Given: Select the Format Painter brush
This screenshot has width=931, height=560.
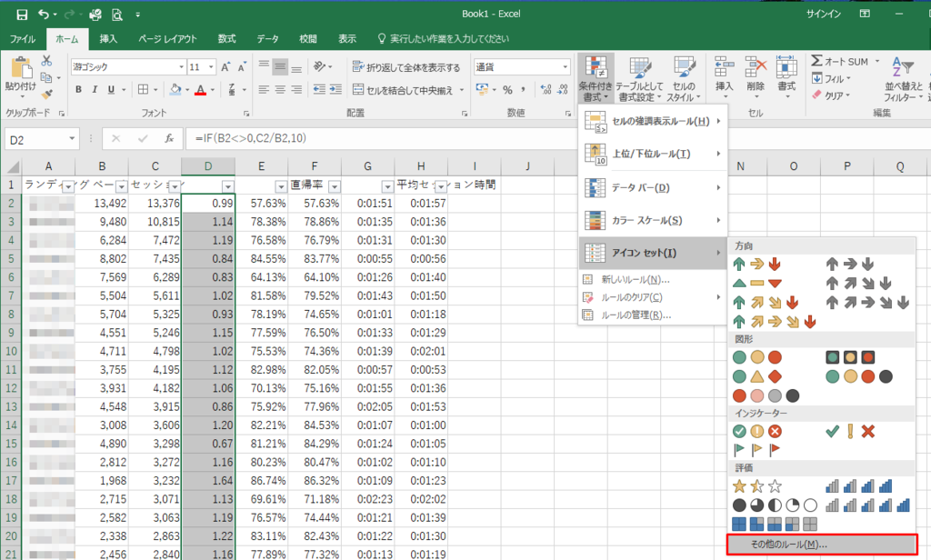Looking at the screenshot, I should 46,94.
